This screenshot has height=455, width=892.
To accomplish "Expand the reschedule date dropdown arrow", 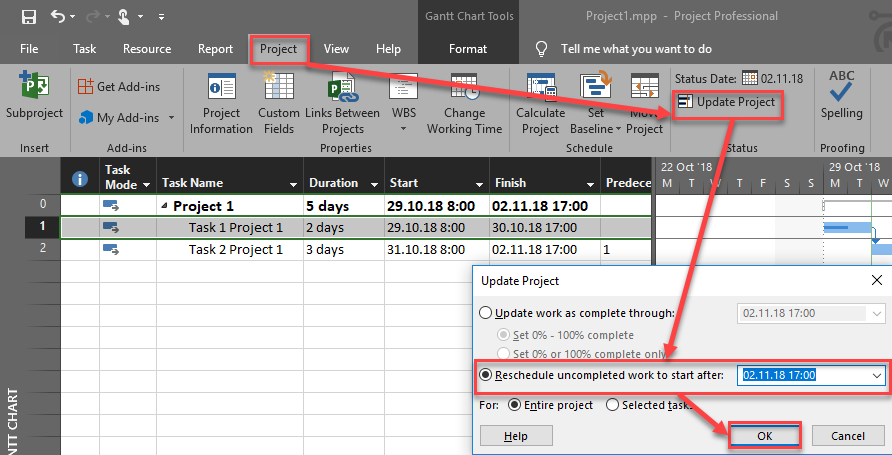I will 877,375.
